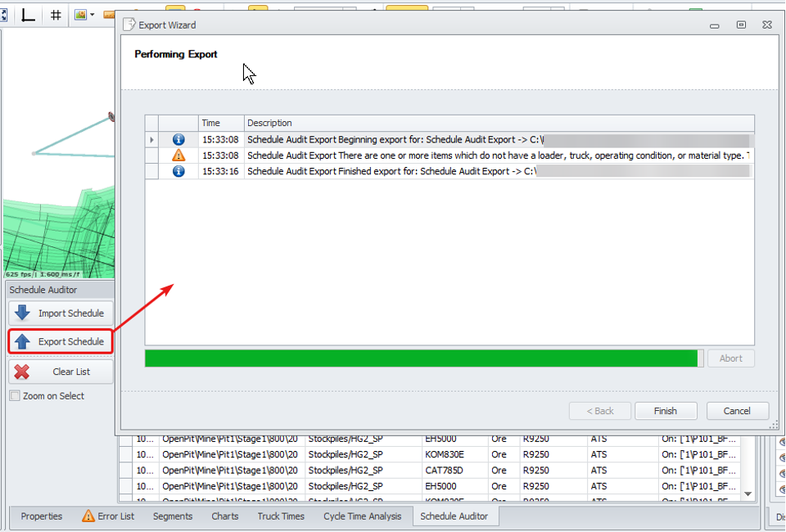The width and height of the screenshot is (786, 532).
Task: Expand the first export log row arrow
Action: [152, 140]
